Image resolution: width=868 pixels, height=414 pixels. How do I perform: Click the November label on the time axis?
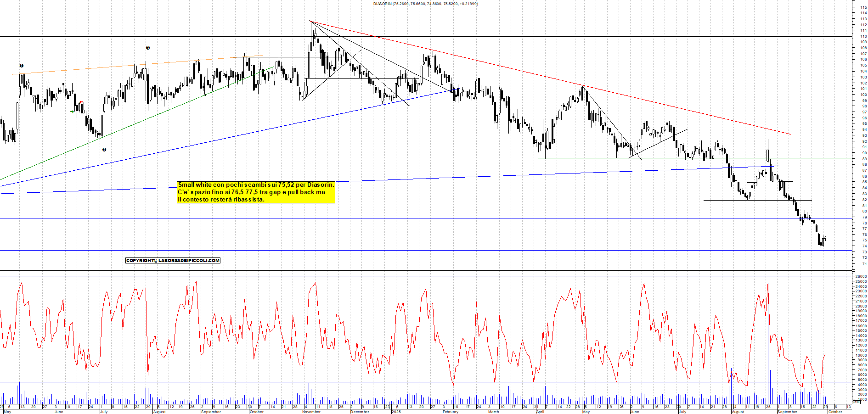311,412
